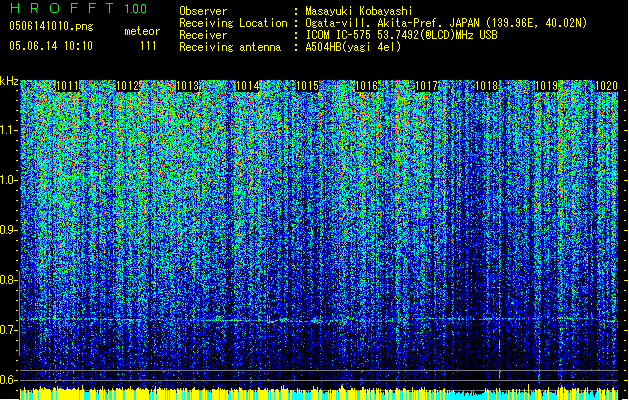
Task: Click the 1.0 frequency axis label
Action: point(9,181)
